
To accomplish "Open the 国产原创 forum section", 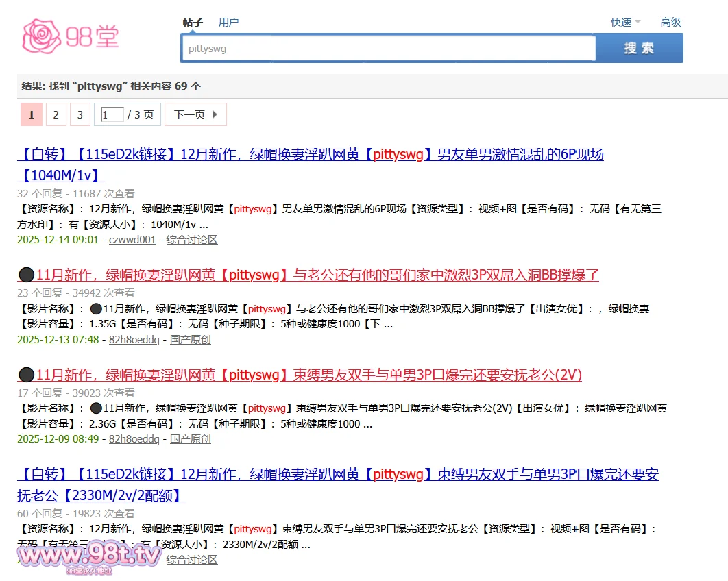I will point(190,339).
